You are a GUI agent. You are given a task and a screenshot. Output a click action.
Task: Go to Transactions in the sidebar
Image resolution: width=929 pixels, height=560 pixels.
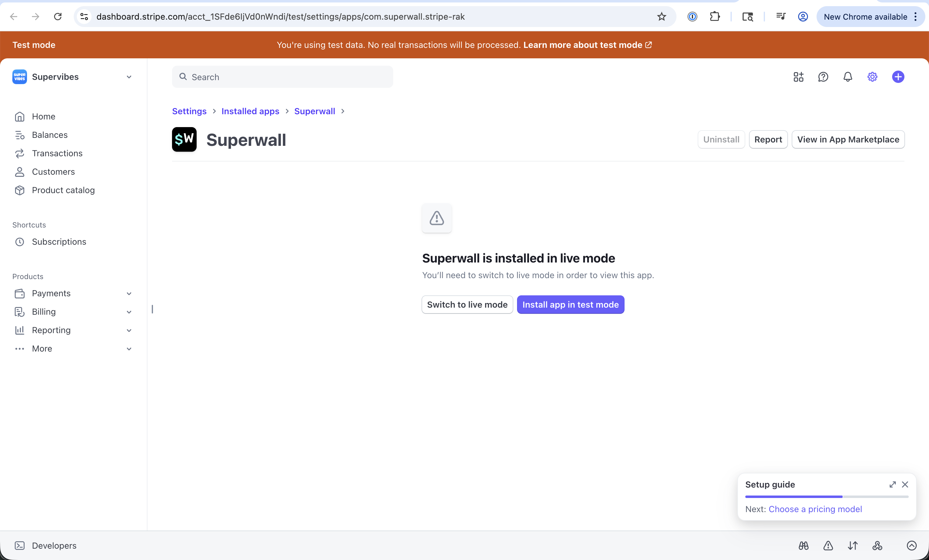click(x=57, y=153)
